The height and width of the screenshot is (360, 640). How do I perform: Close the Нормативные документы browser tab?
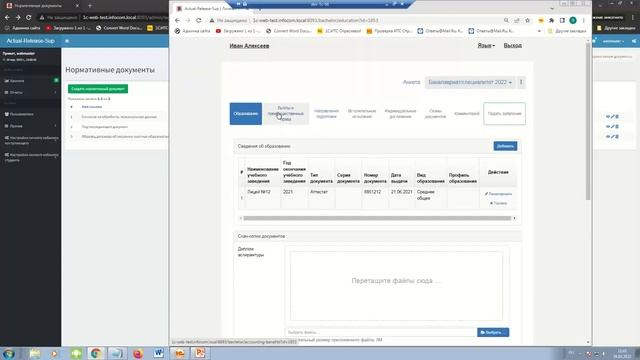coord(78,6)
